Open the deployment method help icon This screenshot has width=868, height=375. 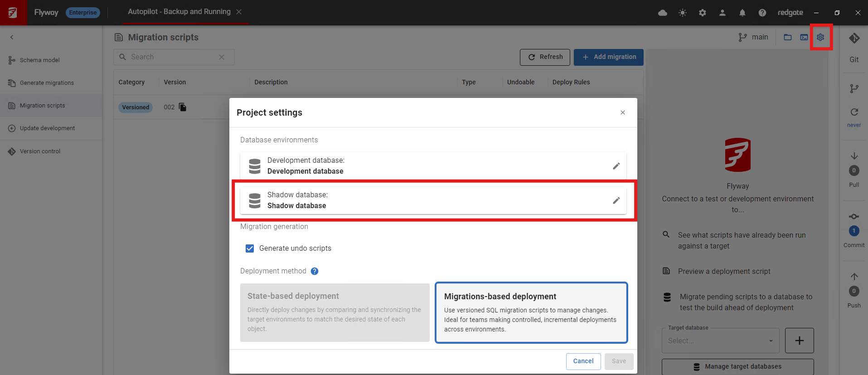click(x=315, y=271)
